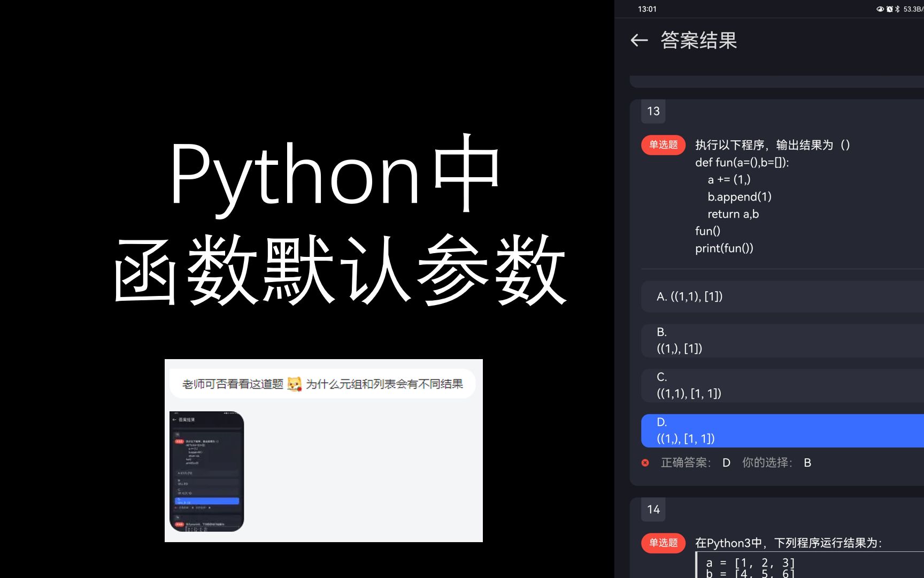Click the 正确答案: D text
Screen dimensions: 924x578
coord(696,462)
